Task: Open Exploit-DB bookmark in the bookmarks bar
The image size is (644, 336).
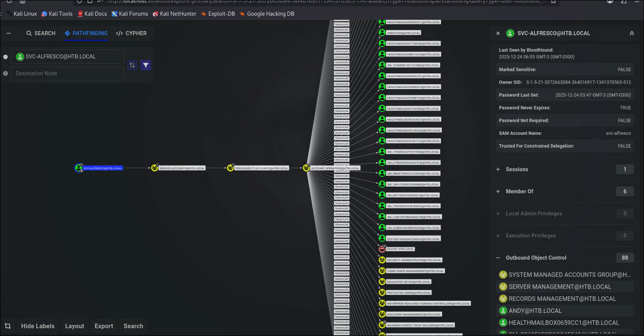Action: 218,14
